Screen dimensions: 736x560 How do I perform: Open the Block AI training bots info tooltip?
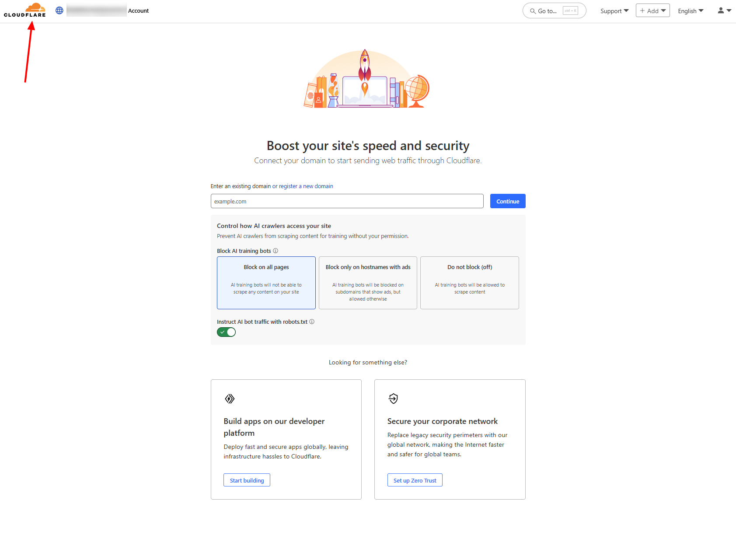click(276, 251)
